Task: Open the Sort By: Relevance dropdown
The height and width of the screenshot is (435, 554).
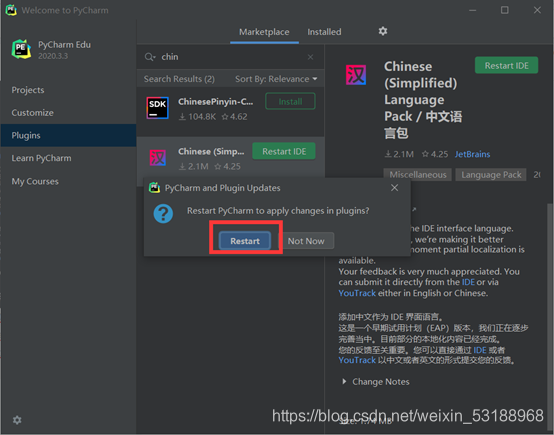Action: pyautogui.click(x=276, y=79)
